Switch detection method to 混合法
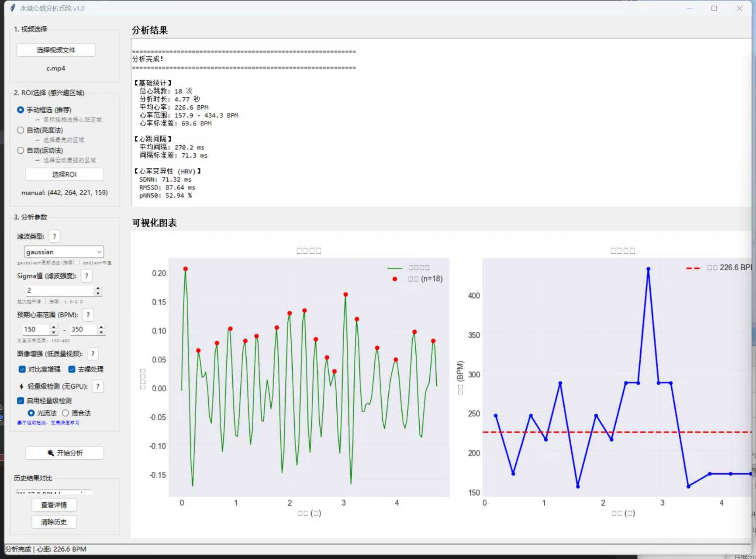Screen dimensions: 756x559 click(x=66, y=413)
